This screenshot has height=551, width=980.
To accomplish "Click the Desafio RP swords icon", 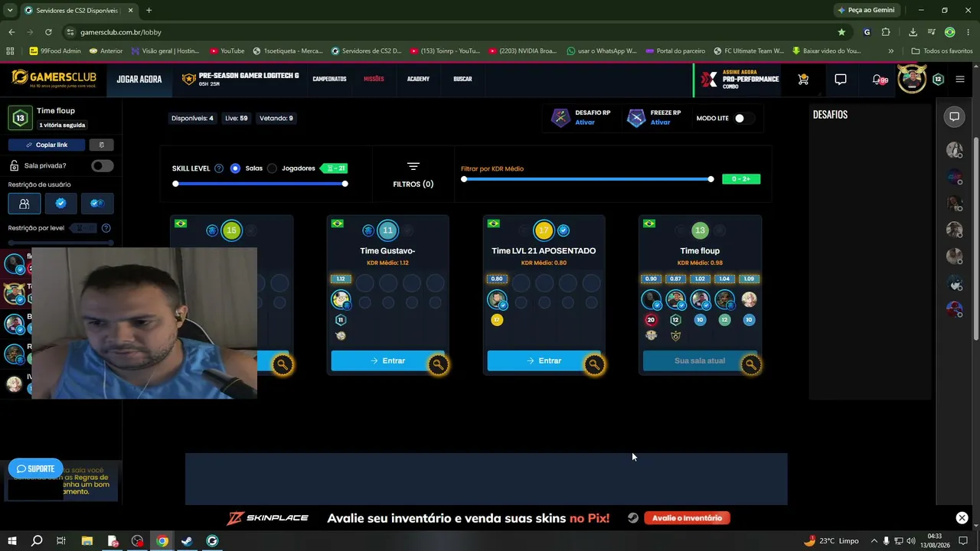I will tap(561, 118).
